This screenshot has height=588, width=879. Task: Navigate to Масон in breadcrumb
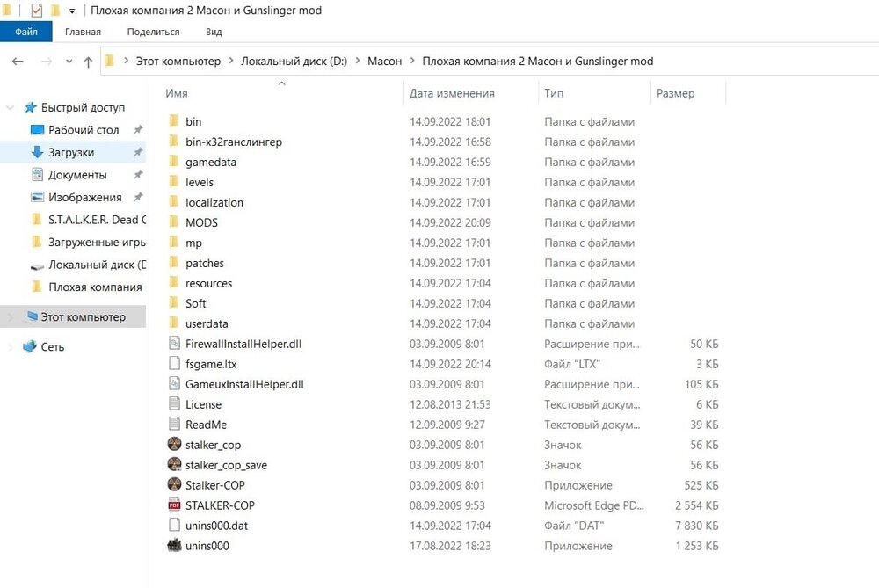[x=385, y=62]
